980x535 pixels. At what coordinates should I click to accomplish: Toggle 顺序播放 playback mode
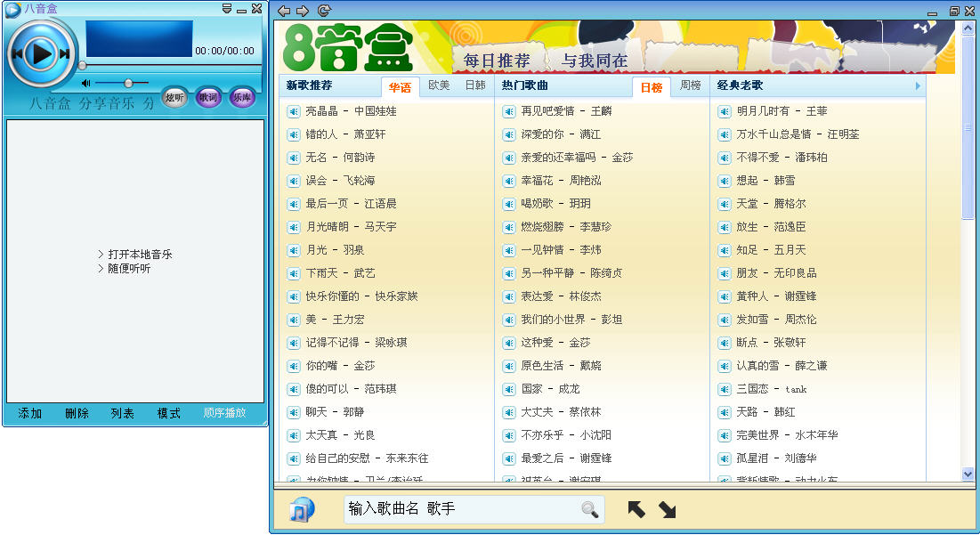[x=224, y=413]
